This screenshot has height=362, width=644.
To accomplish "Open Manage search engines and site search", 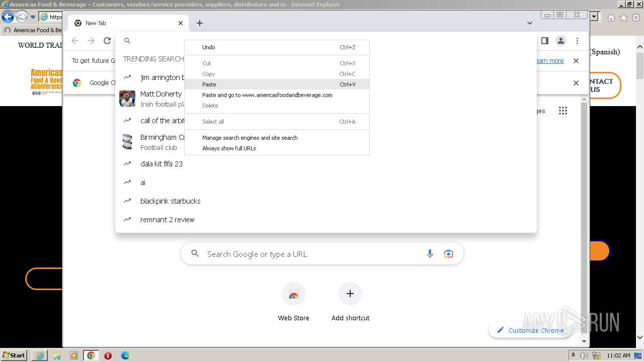I will (x=277, y=138).
